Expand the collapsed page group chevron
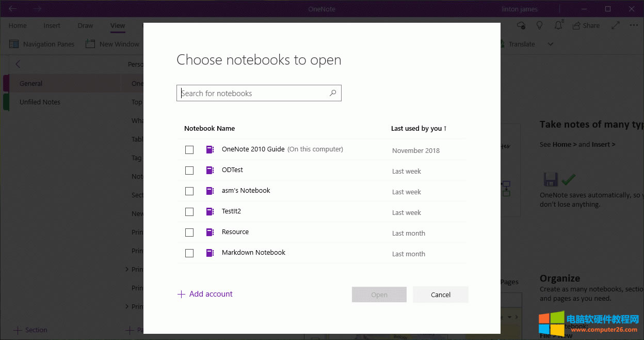 pos(127,269)
